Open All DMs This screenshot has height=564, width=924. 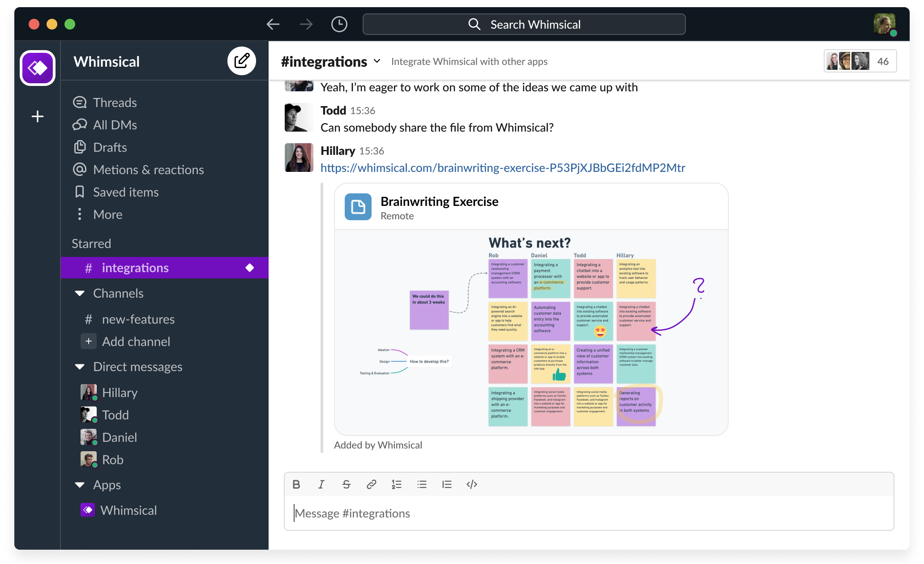115,125
